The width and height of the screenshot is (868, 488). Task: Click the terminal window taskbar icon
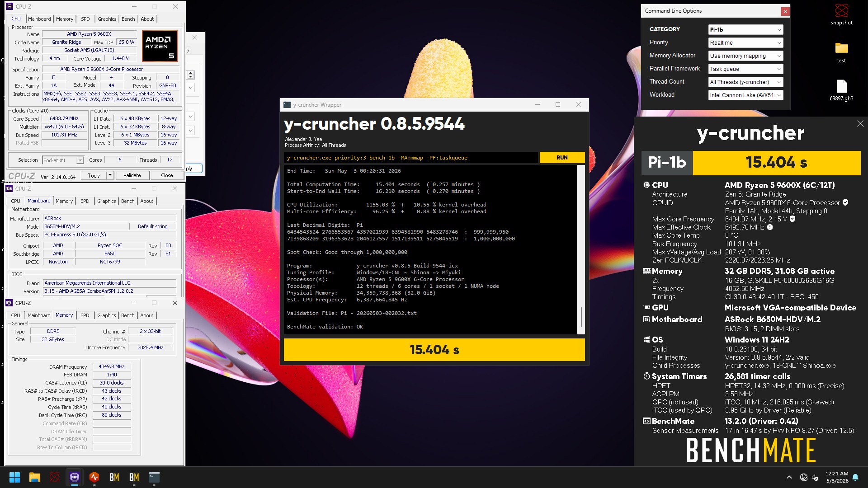[x=154, y=477]
